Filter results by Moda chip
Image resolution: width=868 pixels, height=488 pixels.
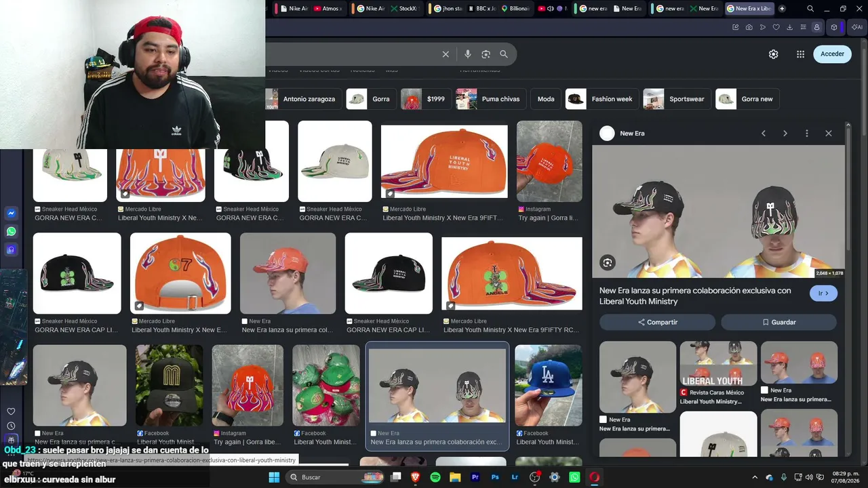point(546,99)
